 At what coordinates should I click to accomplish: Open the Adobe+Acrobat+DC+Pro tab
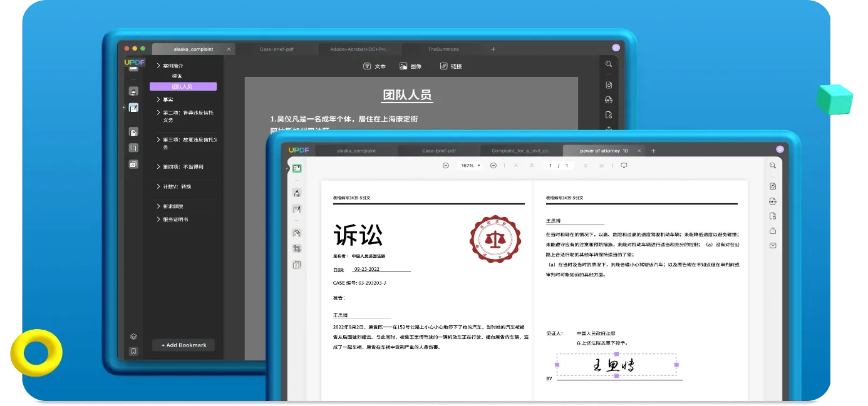pyautogui.click(x=359, y=49)
